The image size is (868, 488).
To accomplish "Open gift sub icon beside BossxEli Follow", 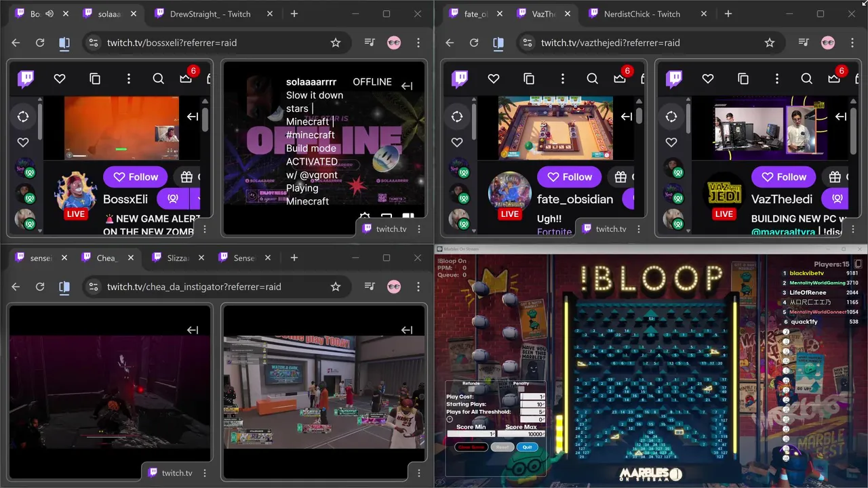I will pos(187,177).
